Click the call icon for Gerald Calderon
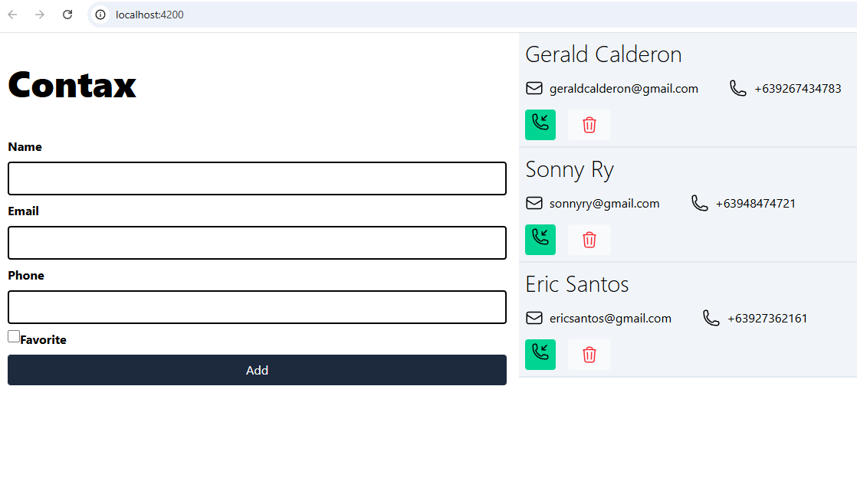The height and width of the screenshot is (504, 857). [x=540, y=125]
